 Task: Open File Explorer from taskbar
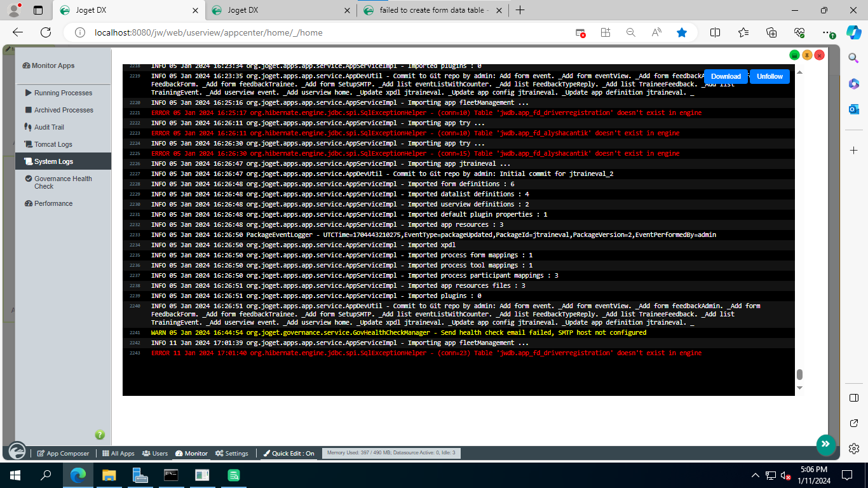pos(109,475)
